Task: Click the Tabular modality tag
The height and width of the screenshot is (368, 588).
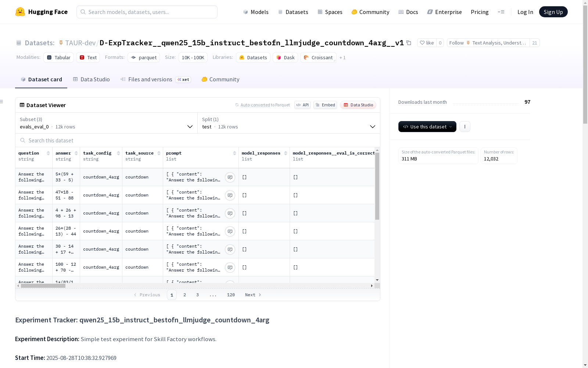Action: coord(59,57)
